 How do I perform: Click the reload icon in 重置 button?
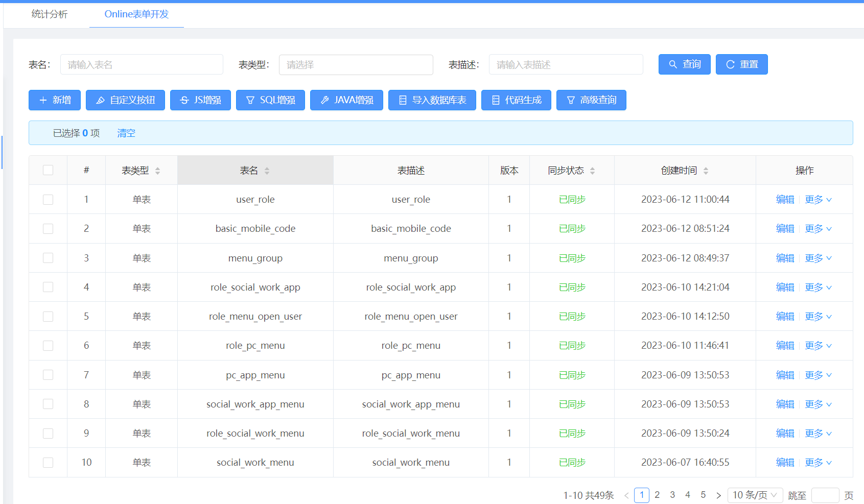(730, 64)
